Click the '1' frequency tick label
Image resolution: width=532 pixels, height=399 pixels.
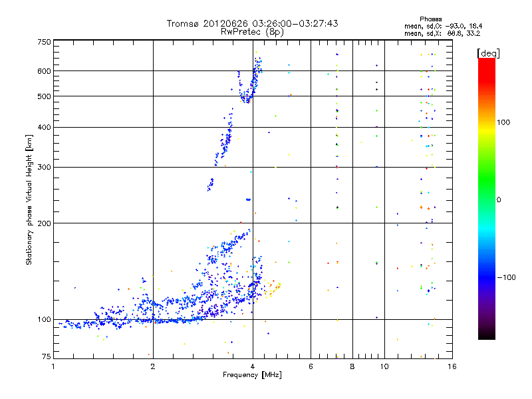point(53,366)
